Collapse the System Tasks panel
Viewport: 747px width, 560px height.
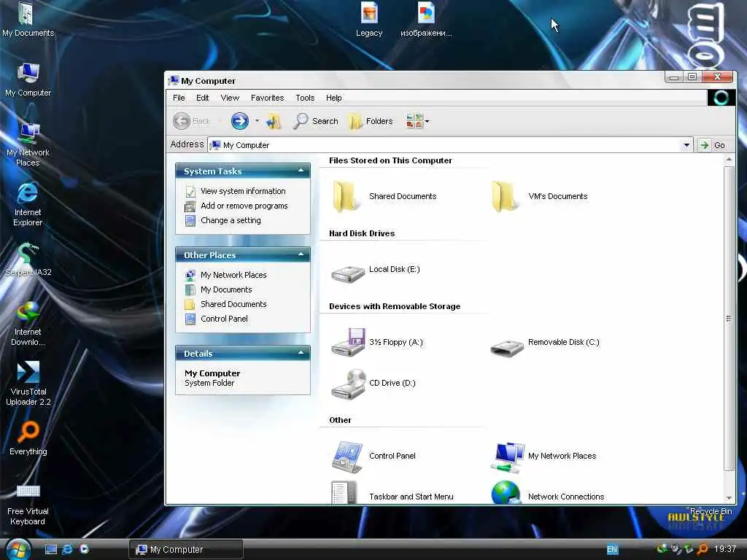click(x=301, y=171)
